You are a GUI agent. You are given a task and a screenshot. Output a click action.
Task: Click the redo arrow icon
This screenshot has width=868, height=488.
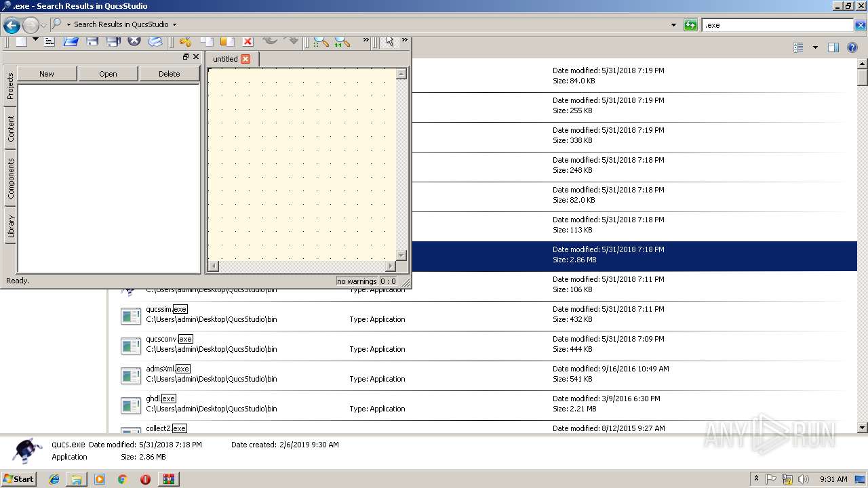pos(291,41)
